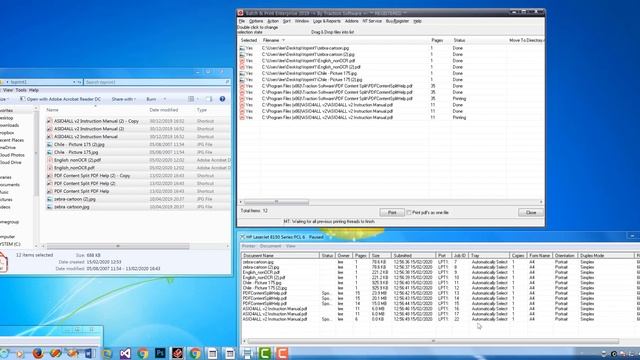Click the zebra-cartoon (2).jpg icon in Explorer
Screen dimensions: 640x360
[49, 199]
